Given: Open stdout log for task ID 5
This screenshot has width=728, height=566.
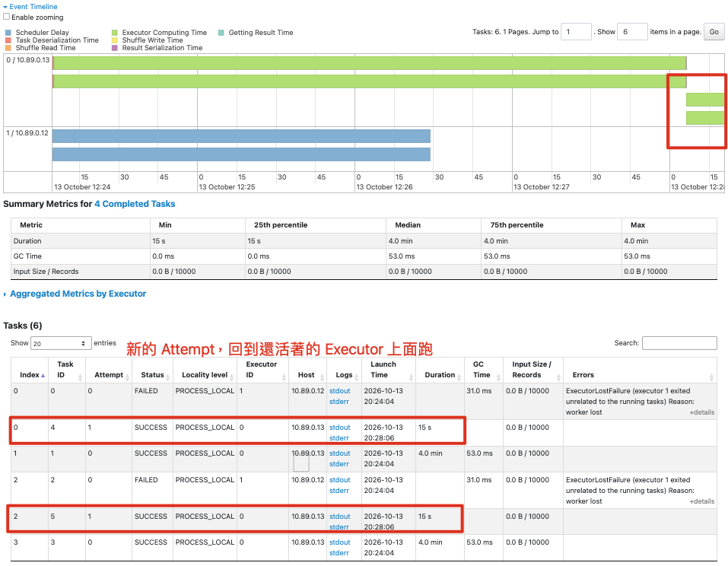Looking at the screenshot, I should pyautogui.click(x=340, y=517).
